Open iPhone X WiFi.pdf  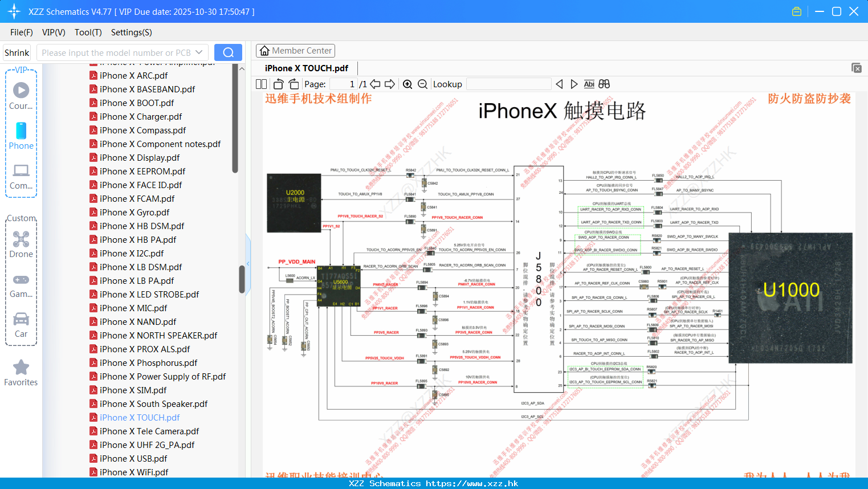click(x=134, y=472)
